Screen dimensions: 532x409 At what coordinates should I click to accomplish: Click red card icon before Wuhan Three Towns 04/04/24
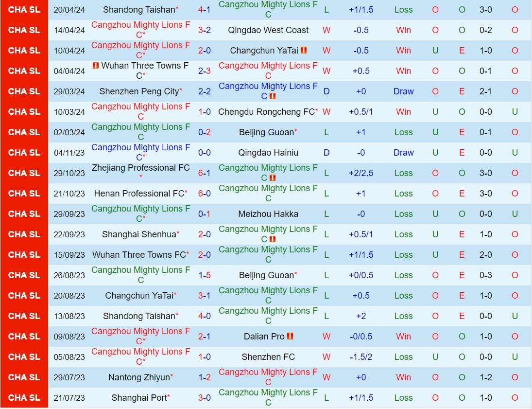96,65
